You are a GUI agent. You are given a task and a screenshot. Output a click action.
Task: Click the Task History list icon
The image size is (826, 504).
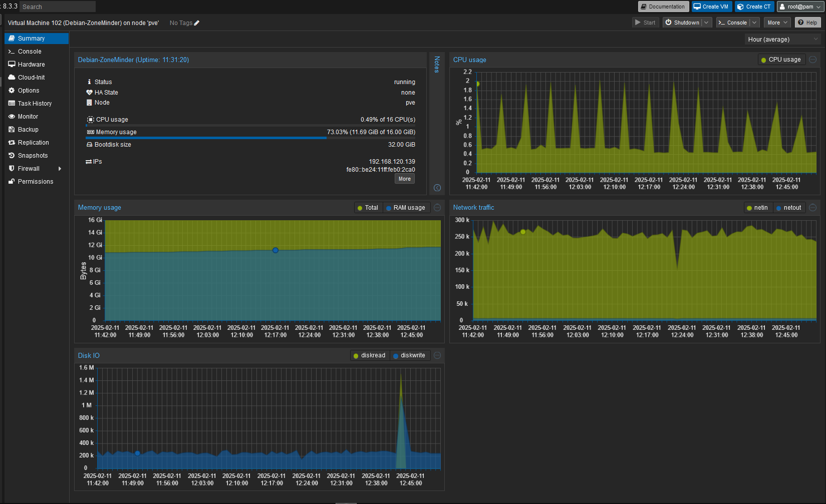pos(12,104)
